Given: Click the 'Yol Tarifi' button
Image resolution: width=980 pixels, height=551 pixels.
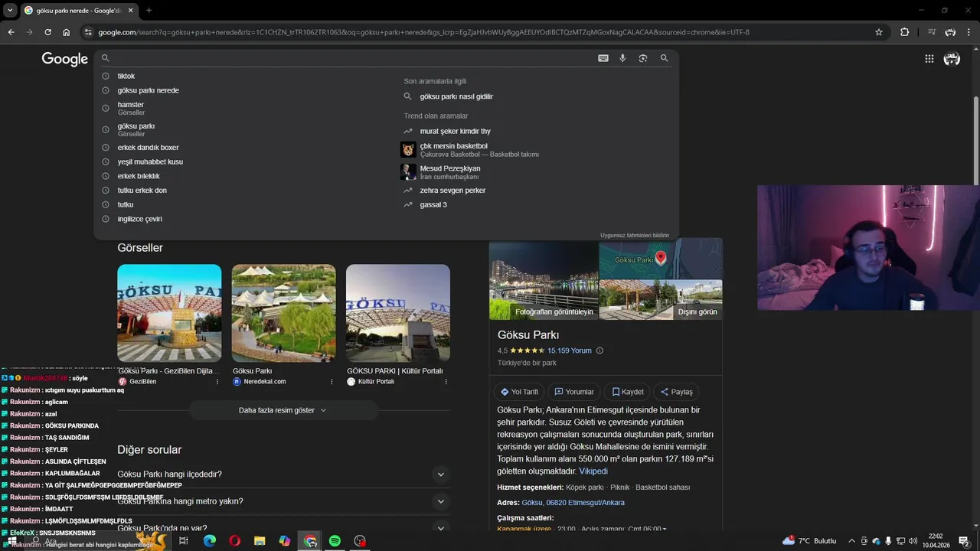Looking at the screenshot, I should tap(520, 392).
